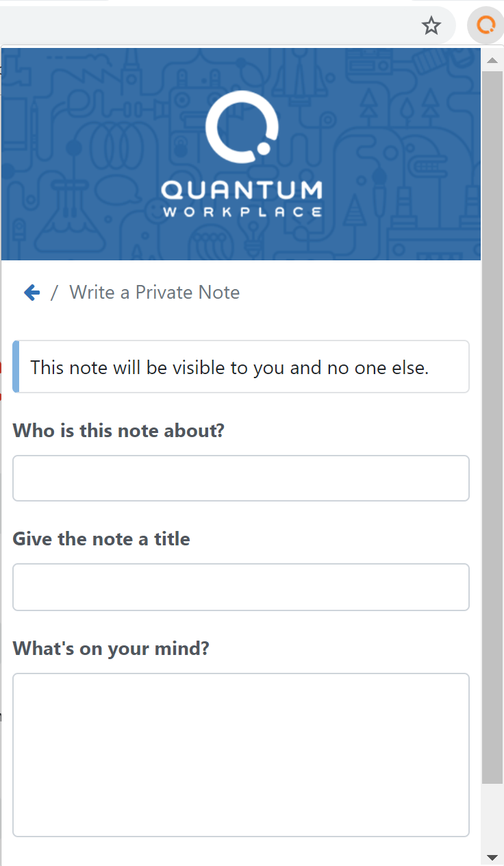Click the QUANTUM WORKPLACE wordmark text
Image resolution: width=504 pixels, height=866 pixels.
pos(242,199)
